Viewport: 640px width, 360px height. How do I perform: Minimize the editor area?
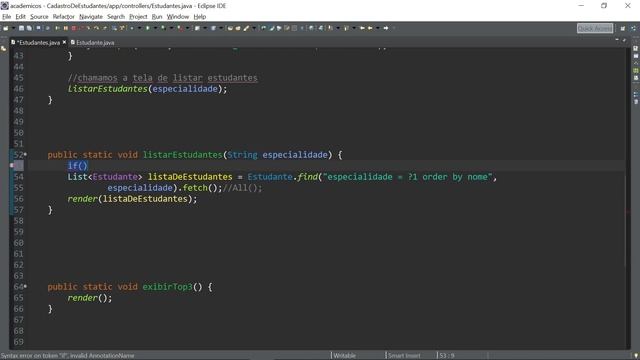tap(617, 40)
